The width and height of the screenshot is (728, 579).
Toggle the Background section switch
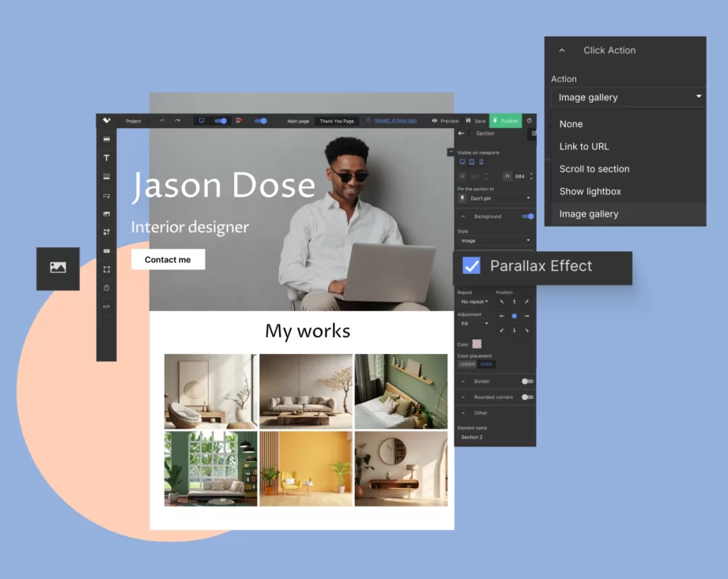point(526,215)
